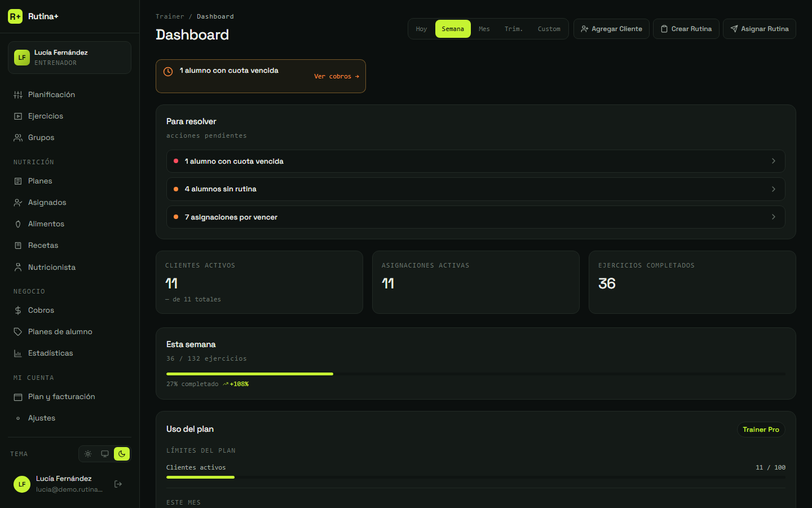This screenshot has height=508, width=812.
Task: Switch to system theme monitor icon
Action: pos(105,454)
